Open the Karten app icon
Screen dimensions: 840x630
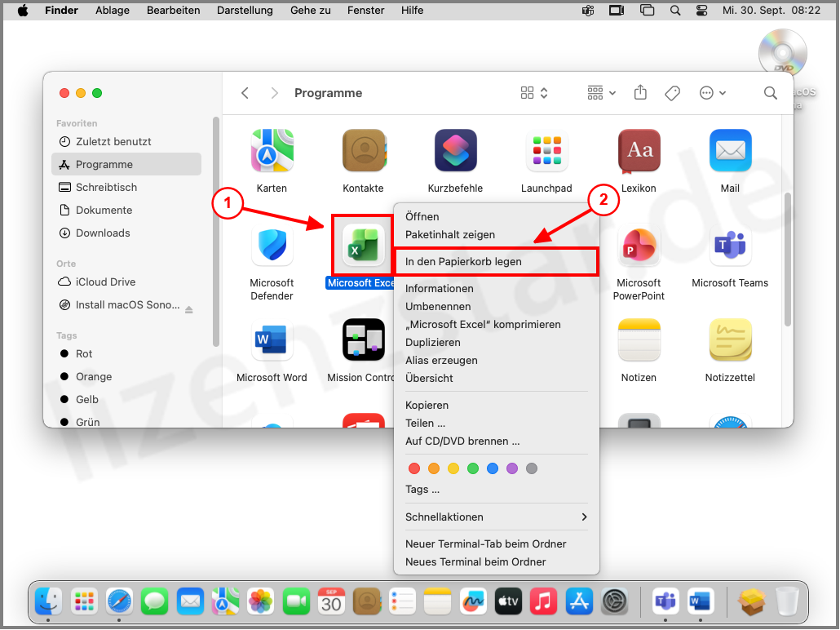point(272,150)
